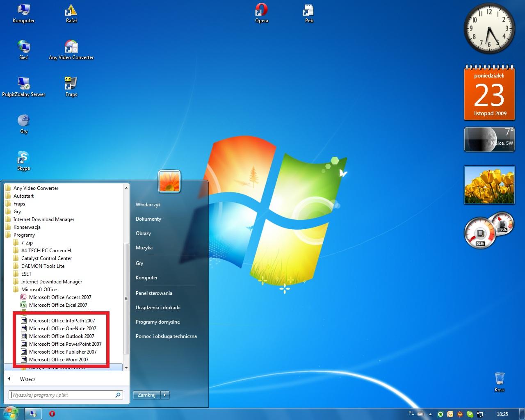Click the Opera icon on the taskbar

[x=52, y=414]
